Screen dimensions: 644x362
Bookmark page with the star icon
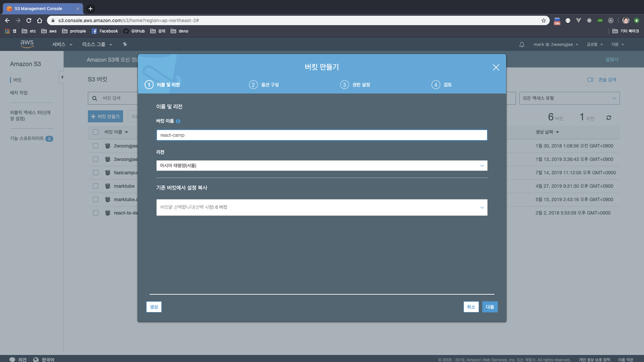click(x=543, y=20)
